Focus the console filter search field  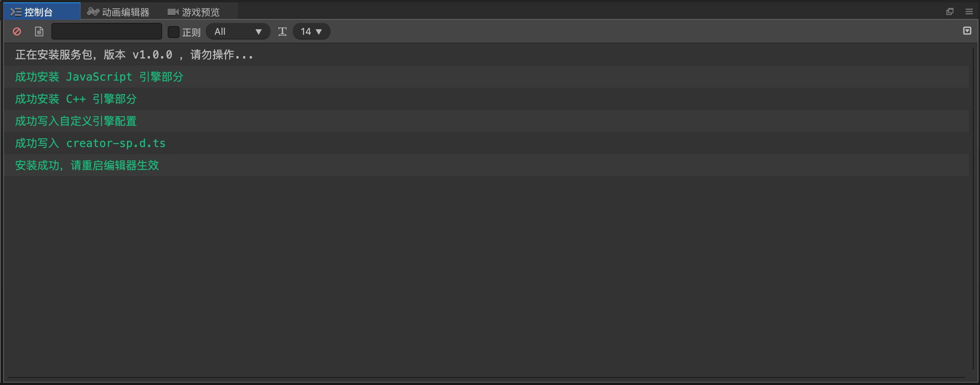[x=107, y=31]
